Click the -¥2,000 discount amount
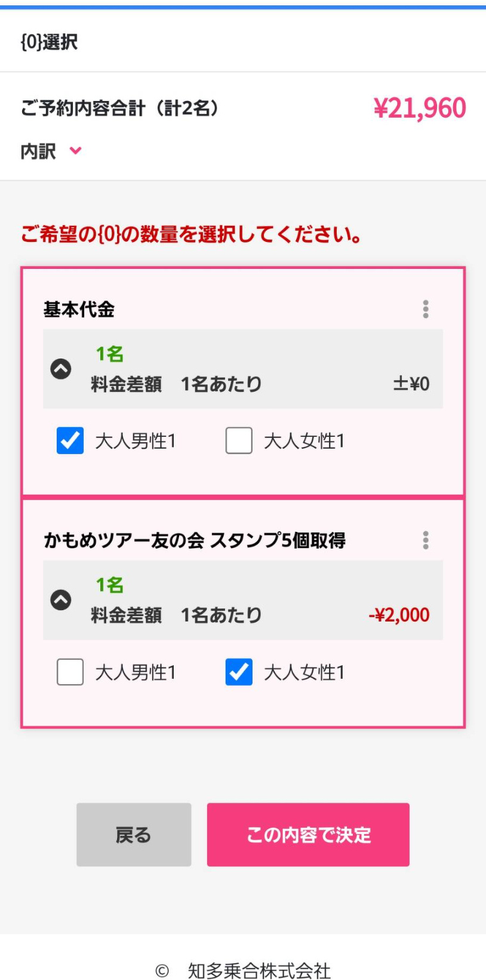486x980 pixels. coord(399,614)
